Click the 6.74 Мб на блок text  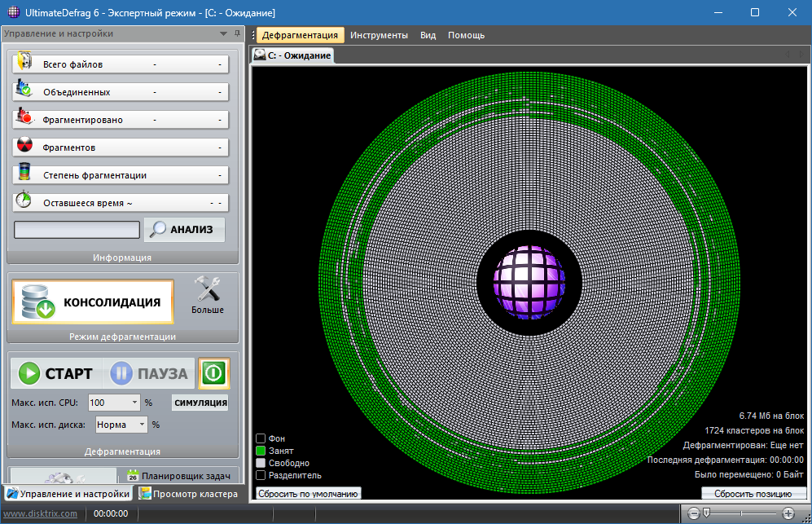771,416
